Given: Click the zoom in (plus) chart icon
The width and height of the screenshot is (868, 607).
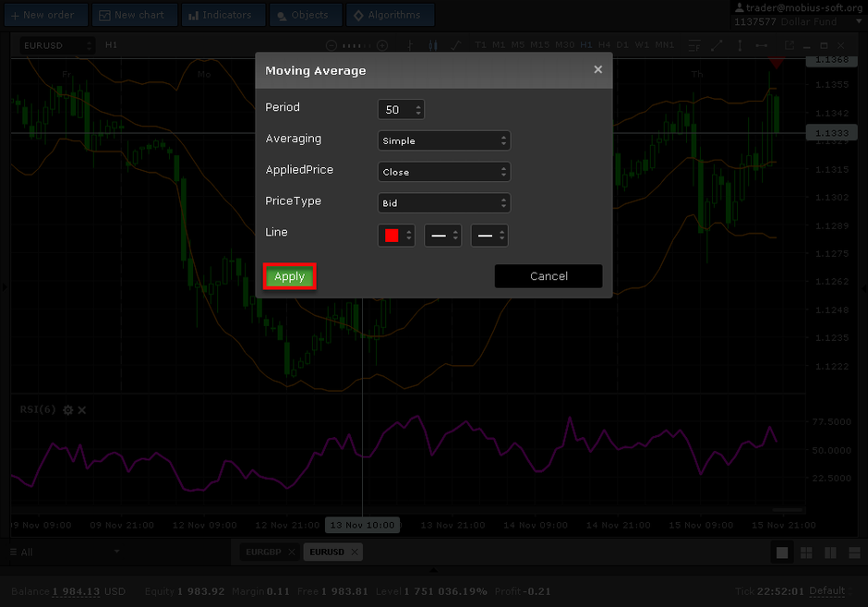Looking at the screenshot, I should pos(382,45).
